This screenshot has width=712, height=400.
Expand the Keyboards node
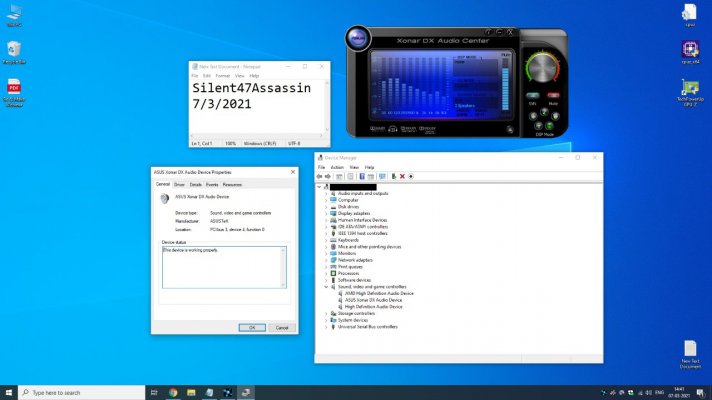[x=326, y=240]
